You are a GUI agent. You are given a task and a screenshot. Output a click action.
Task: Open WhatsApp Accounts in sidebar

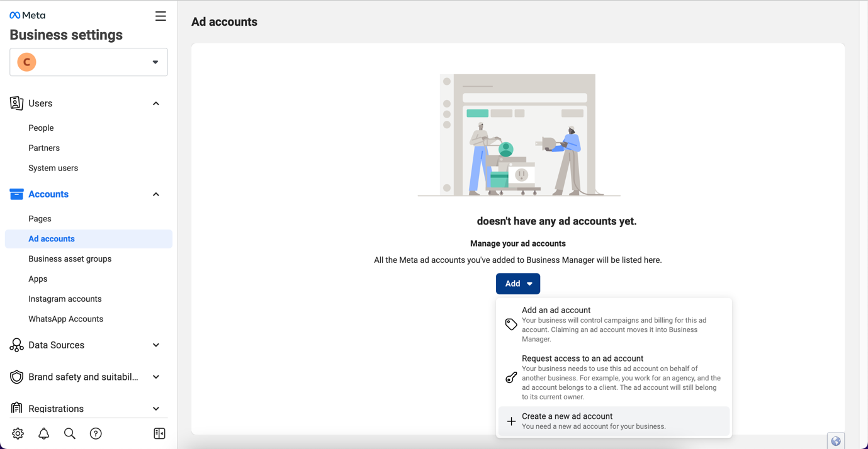(x=65, y=319)
